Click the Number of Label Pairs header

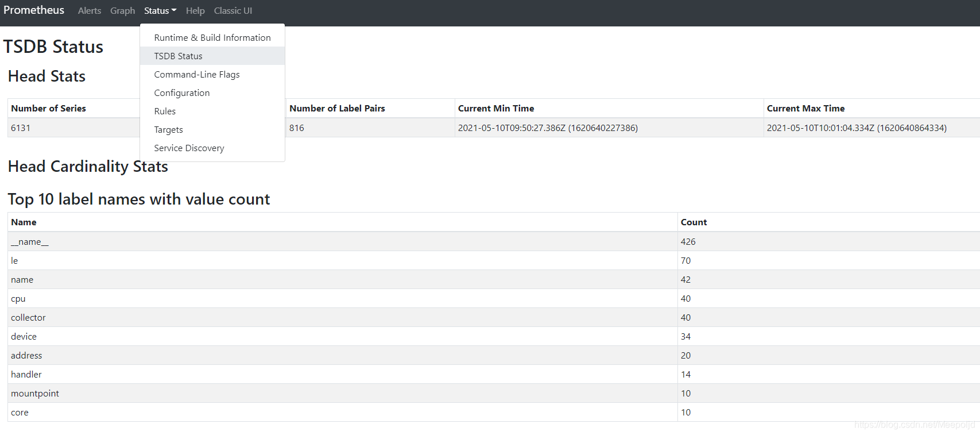pos(337,108)
